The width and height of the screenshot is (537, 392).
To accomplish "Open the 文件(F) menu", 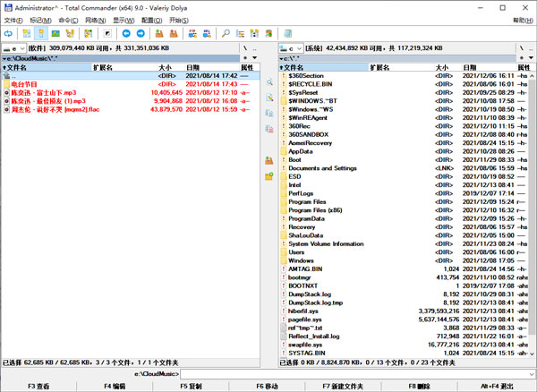I will 13,21.
